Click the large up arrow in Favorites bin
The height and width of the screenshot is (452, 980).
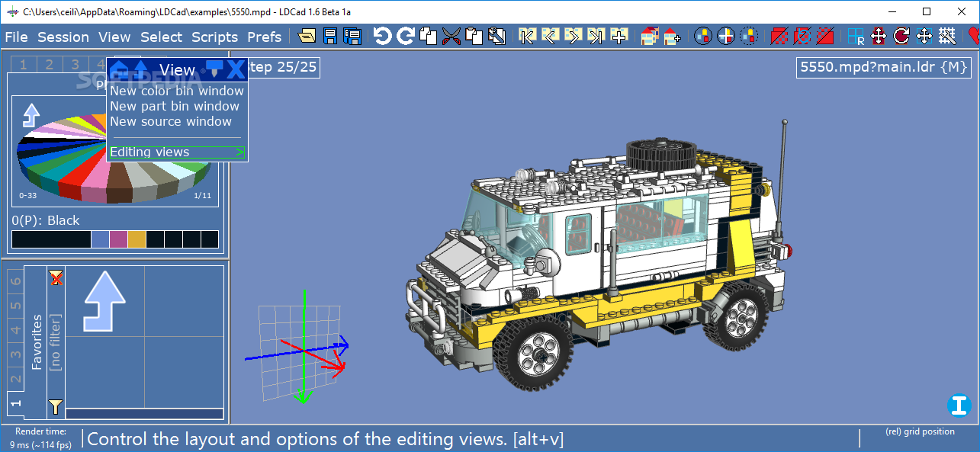(x=104, y=300)
